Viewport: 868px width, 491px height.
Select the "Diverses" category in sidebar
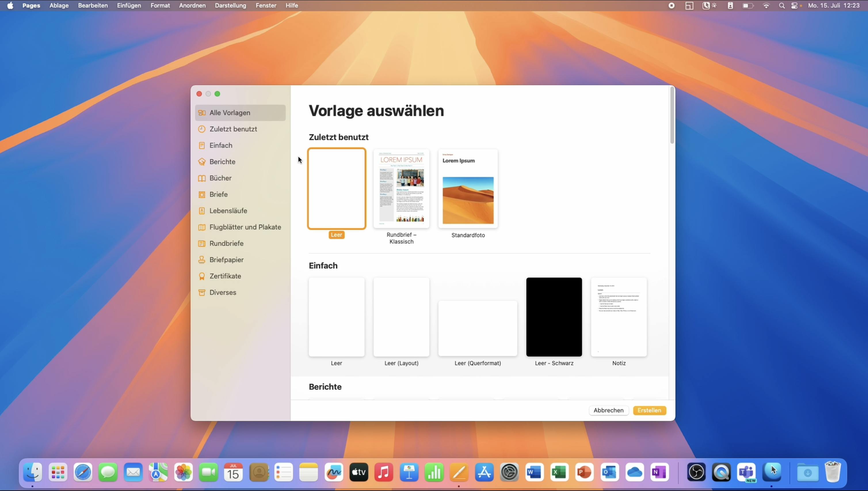(222, 292)
